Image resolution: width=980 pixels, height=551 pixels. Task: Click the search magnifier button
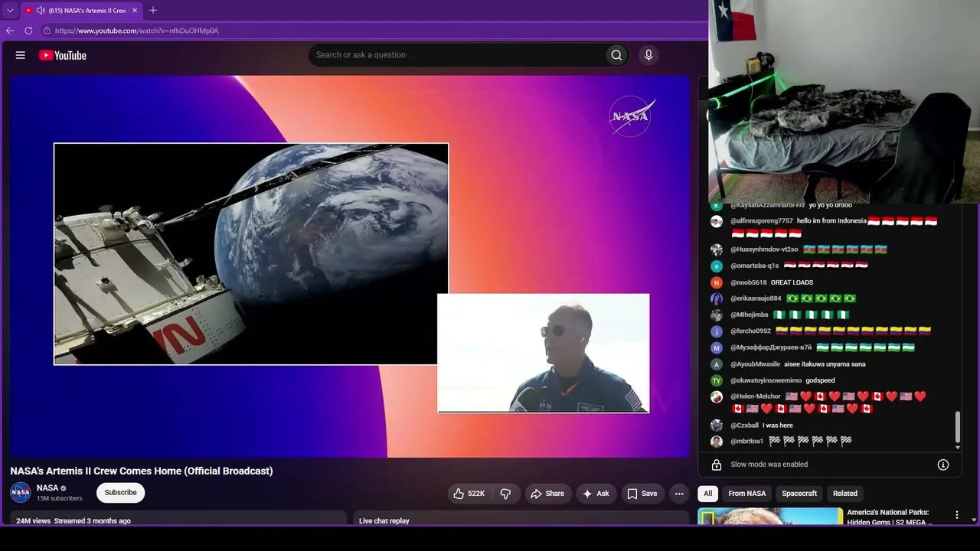616,55
